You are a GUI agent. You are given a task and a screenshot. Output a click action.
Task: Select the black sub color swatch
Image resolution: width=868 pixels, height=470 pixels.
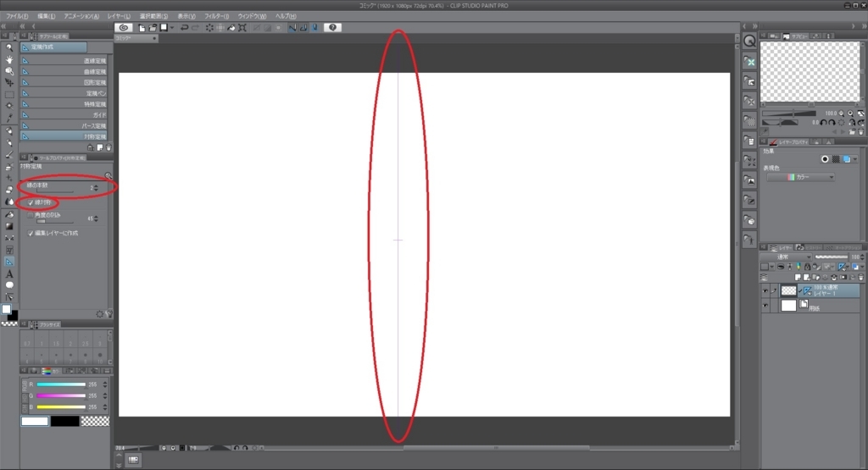(64, 422)
